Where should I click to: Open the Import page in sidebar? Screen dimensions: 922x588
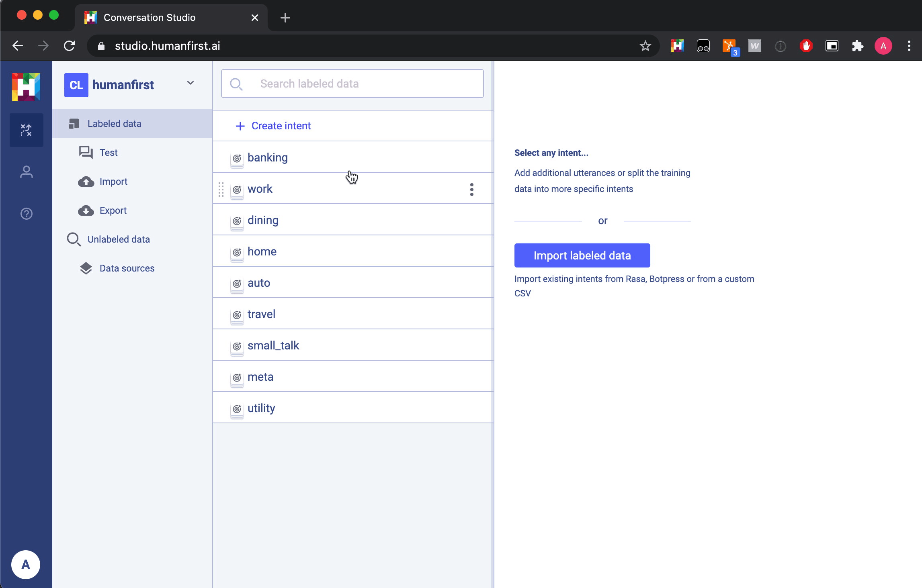(x=113, y=182)
